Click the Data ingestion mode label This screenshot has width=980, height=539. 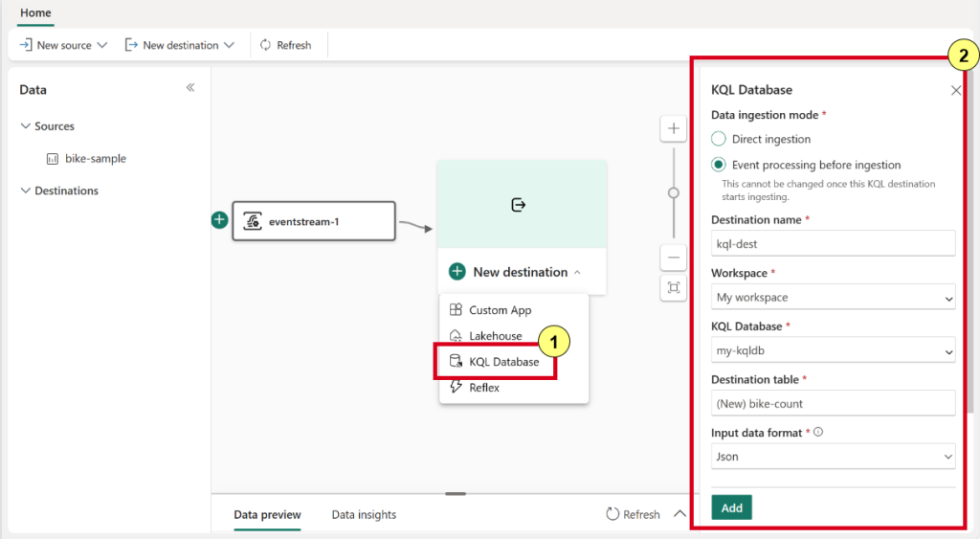point(765,115)
